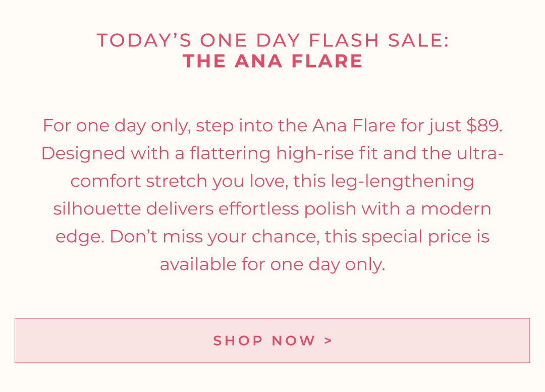The height and width of the screenshot is (392, 545).
Task: Click the border of the SHOP NOW box
Action: [272, 319]
